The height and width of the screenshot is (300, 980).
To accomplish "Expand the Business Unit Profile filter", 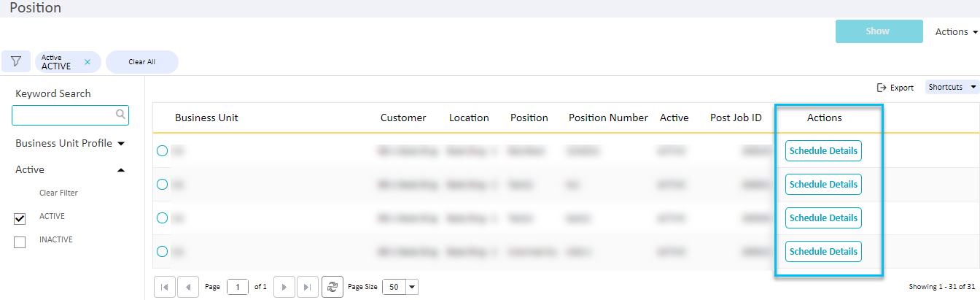I will [x=70, y=143].
